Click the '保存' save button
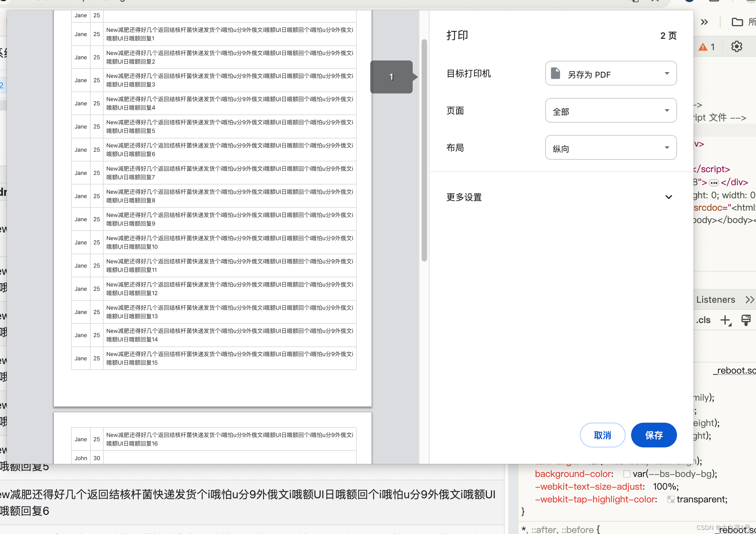The image size is (756, 534). pos(654,435)
